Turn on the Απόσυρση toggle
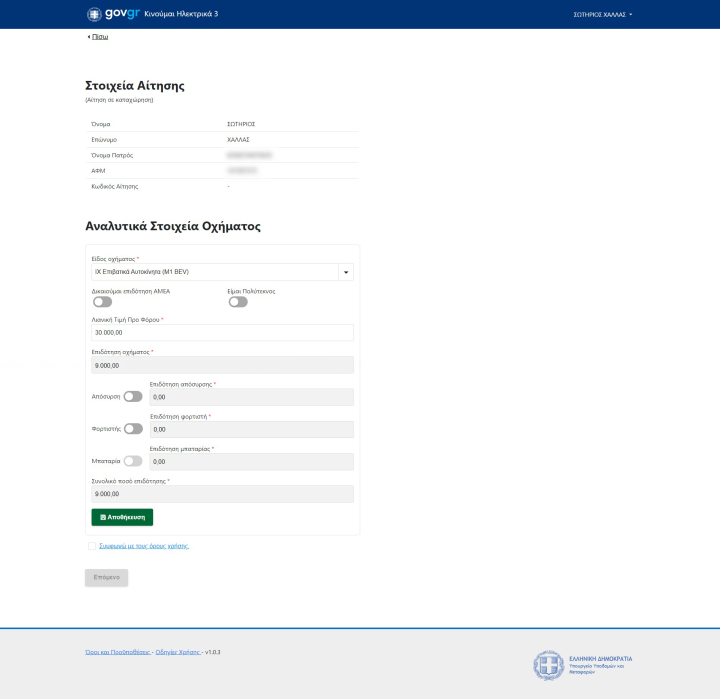 pyautogui.click(x=133, y=396)
